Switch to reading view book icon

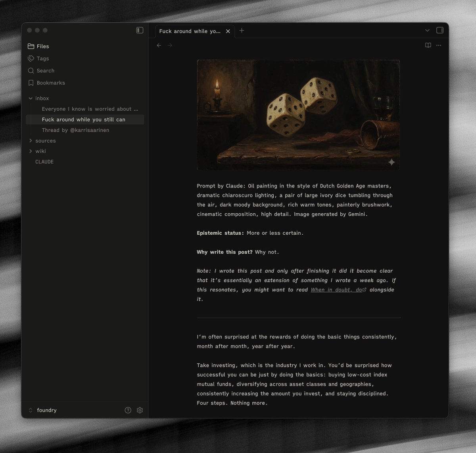(x=428, y=46)
